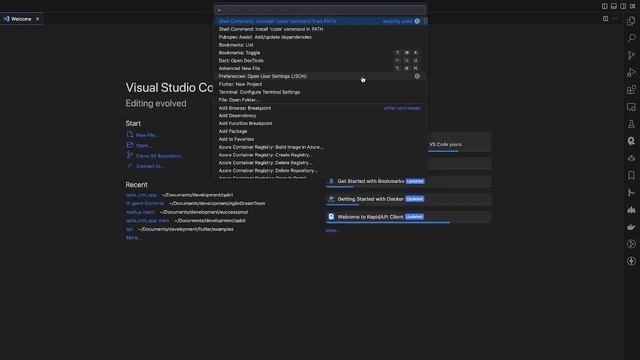Image resolution: width=640 pixels, height=360 pixels.
Task: Click the Connect to remote icon
Action: 130,165
